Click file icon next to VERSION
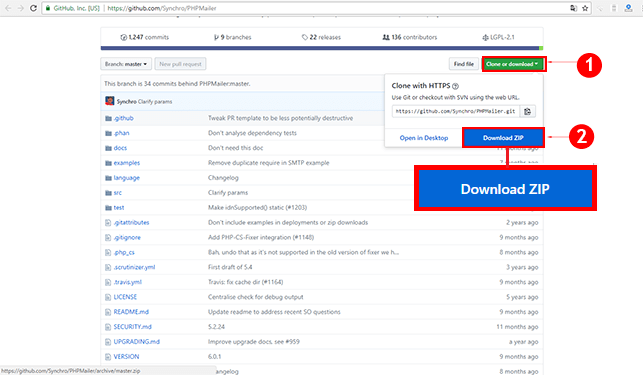This screenshot has width=643, height=375. click(x=108, y=357)
